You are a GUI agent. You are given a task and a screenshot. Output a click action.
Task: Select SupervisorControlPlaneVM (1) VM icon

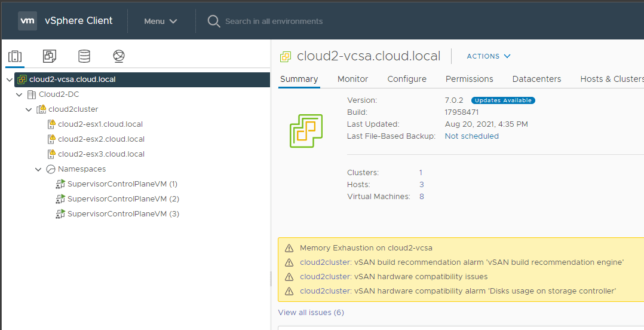click(x=60, y=184)
